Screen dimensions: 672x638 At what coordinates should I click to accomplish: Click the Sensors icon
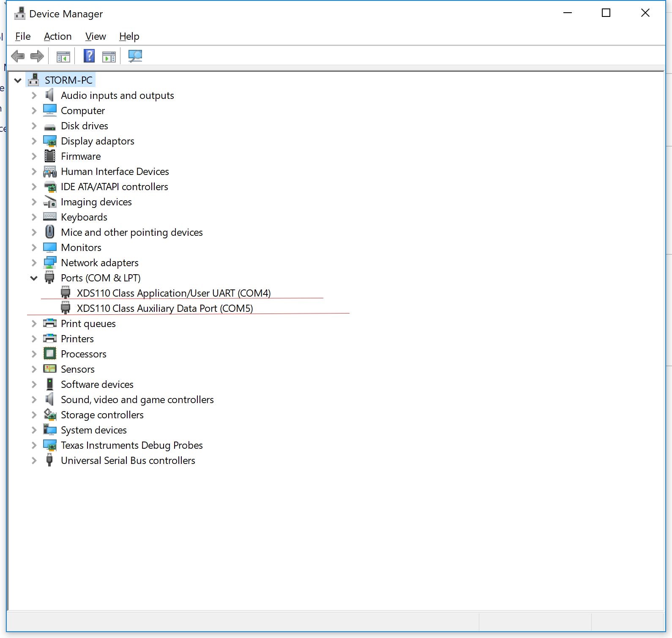click(50, 369)
